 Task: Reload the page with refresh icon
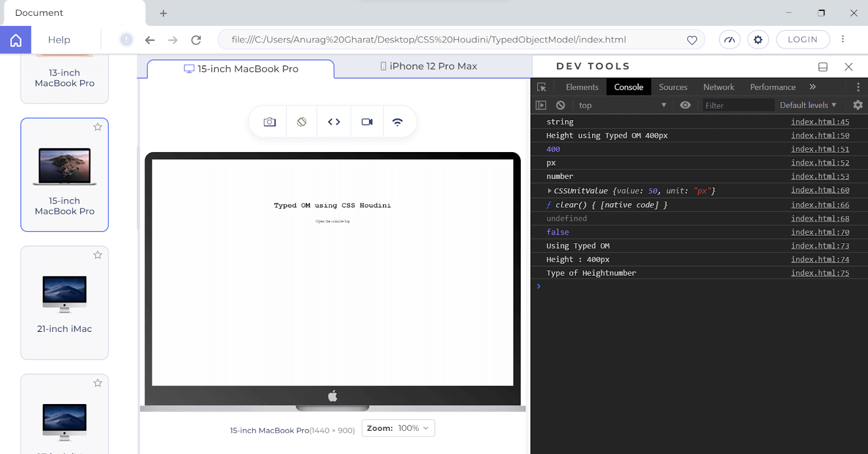[196, 40]
